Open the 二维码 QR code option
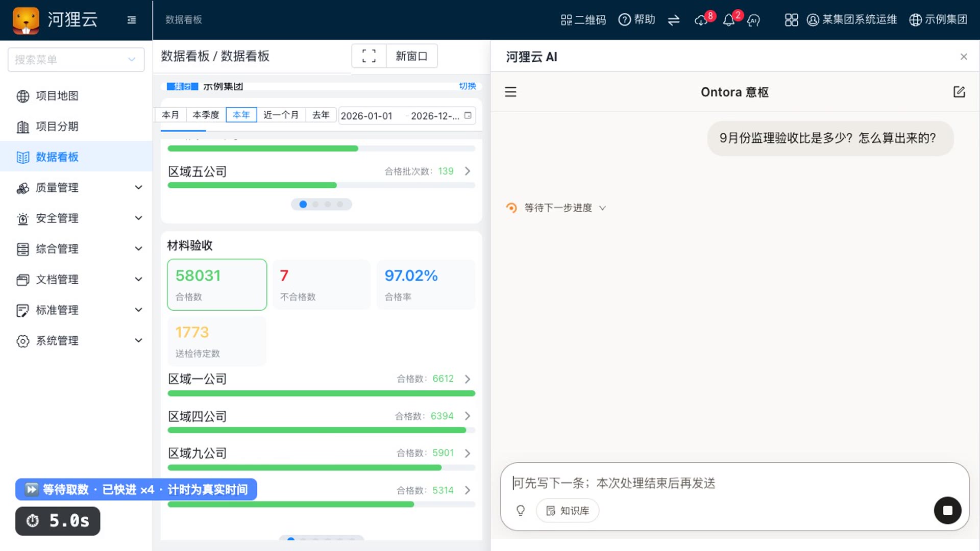The width and height of the screenshot is (980, 551). coord(583,20)
